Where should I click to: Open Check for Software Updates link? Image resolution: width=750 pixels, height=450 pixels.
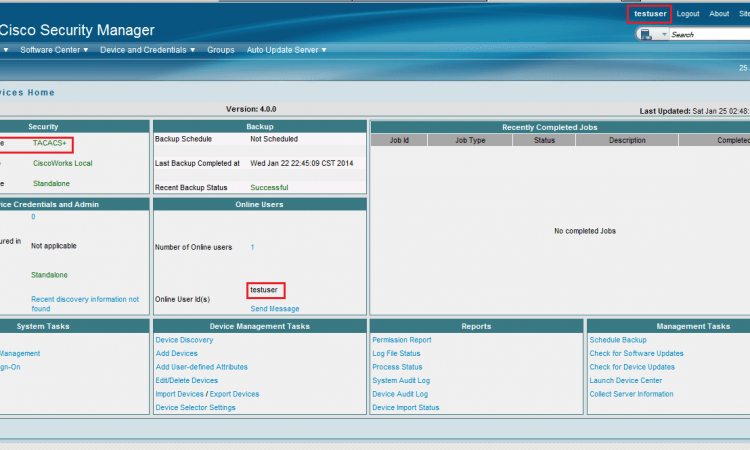tap(636, 353)
